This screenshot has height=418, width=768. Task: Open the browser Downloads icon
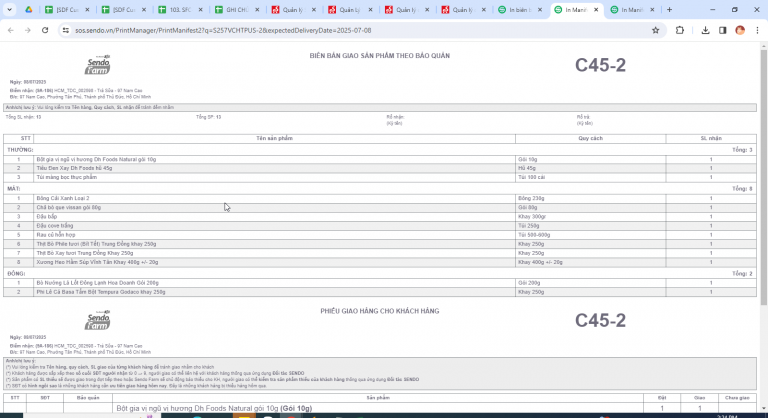point(705,30)
